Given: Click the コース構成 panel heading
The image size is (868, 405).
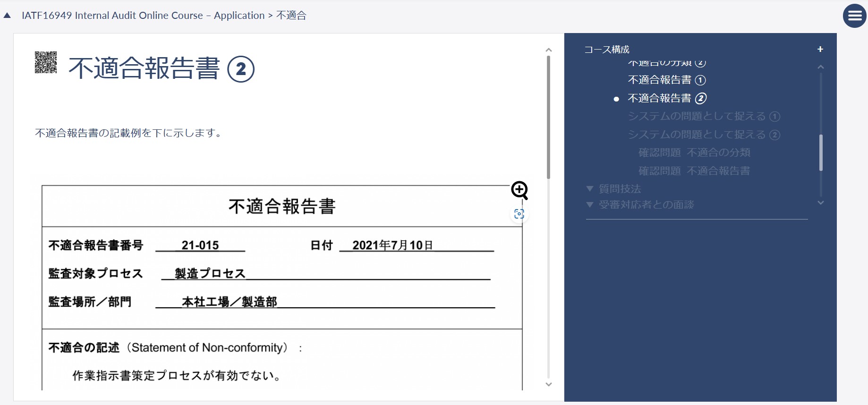Looking at the screenshot, I should tap(607, 50).
